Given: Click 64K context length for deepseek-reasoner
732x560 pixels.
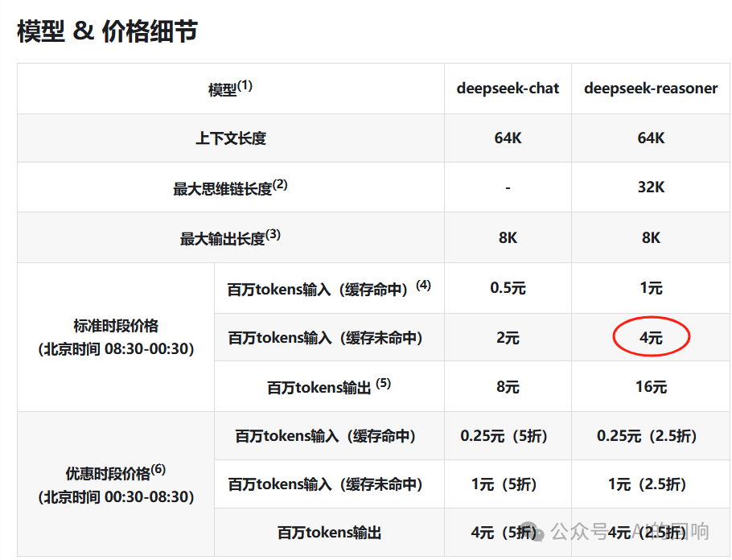Looking at the screenshot, I should click(x=651, y=138).
